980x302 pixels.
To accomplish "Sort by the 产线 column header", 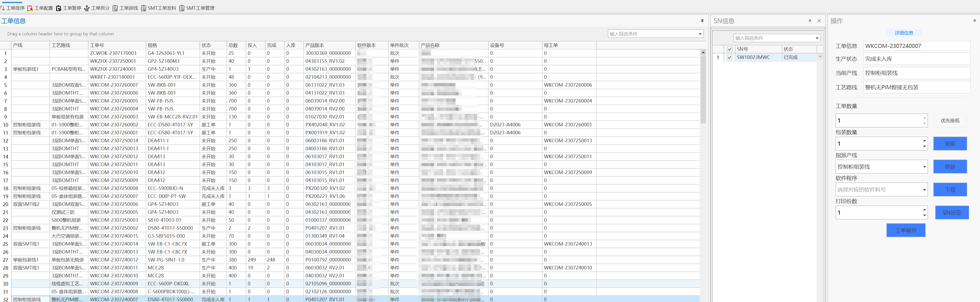I will click(x=31, y=45).
